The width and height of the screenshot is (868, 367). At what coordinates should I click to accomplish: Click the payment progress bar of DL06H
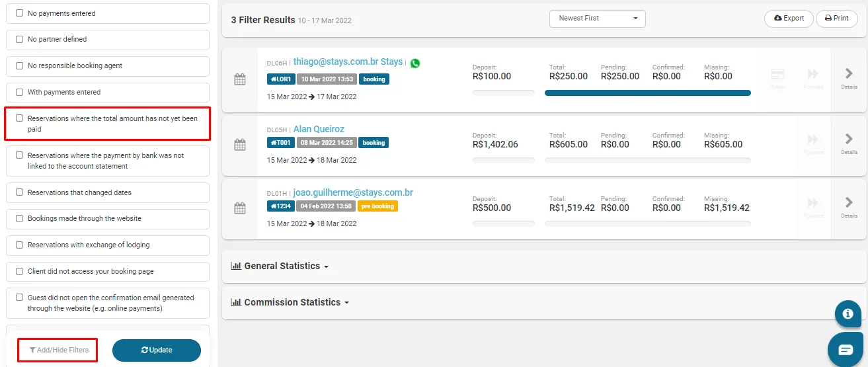(648, 93)
